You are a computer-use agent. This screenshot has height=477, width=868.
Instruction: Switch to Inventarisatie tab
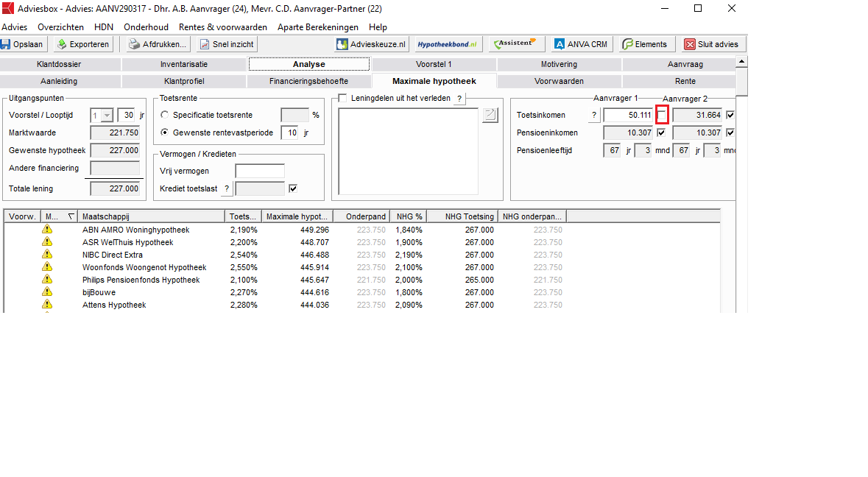pos(184,64)
